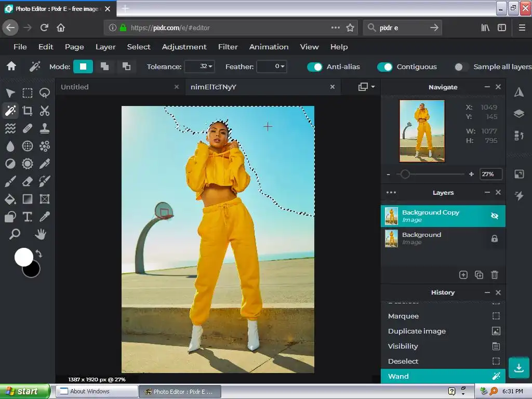
Task: Enable Sample all layers toggle
Action: coord(459,66)
